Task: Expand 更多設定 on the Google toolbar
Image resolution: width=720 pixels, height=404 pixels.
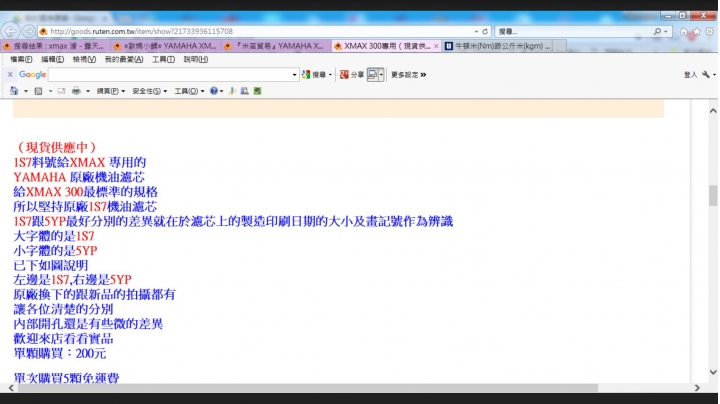Action: click(408, 74)
